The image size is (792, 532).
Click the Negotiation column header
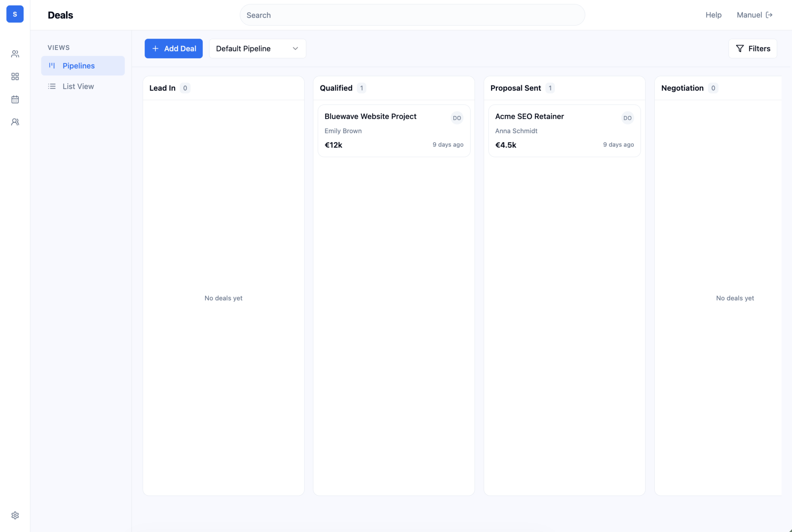tap(682, 88)
